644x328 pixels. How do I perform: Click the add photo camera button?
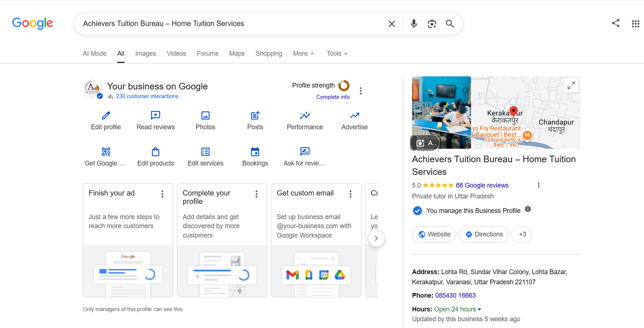point(425,143)
